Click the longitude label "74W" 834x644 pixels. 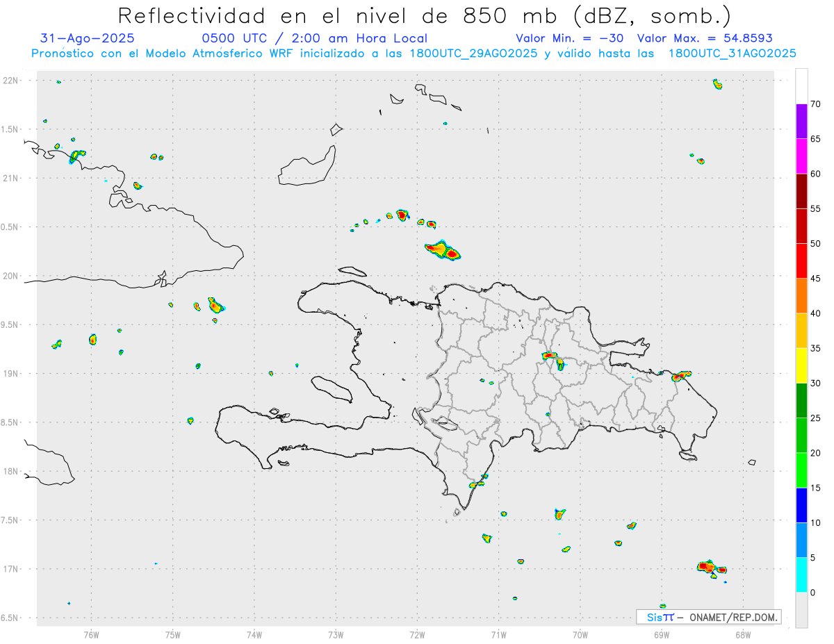(x=254, y=634)
